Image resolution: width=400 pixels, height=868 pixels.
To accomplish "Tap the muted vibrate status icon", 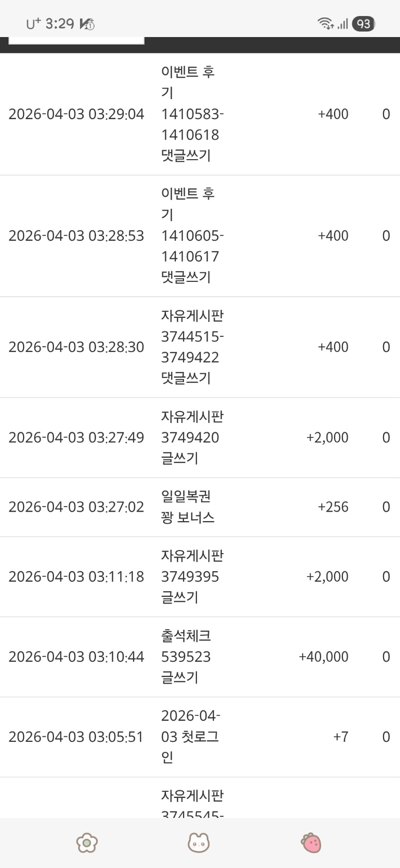I will (87, 24).
